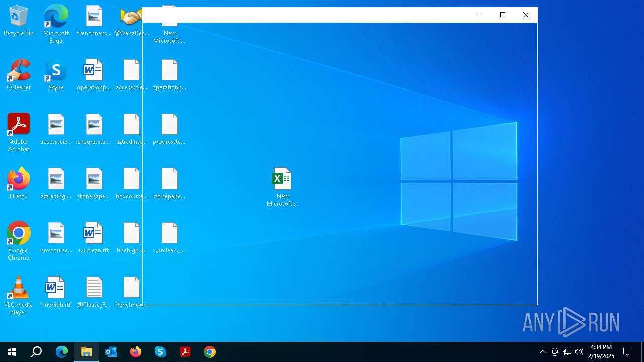Select the blank stonepape... file icon
This screenshot has width=644, height=362.
pos(169,184)
